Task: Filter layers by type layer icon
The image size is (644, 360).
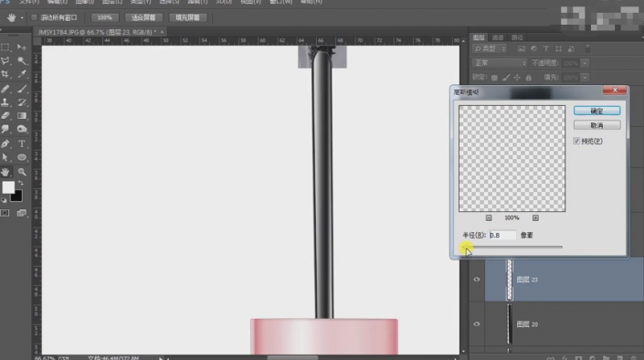Action: (x=546, y=49)
